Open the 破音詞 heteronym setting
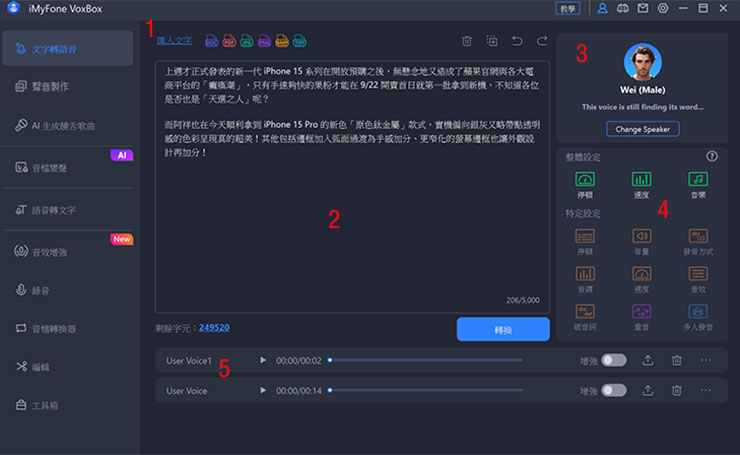This screenshot has height=455, width=740. click(585, 317)
